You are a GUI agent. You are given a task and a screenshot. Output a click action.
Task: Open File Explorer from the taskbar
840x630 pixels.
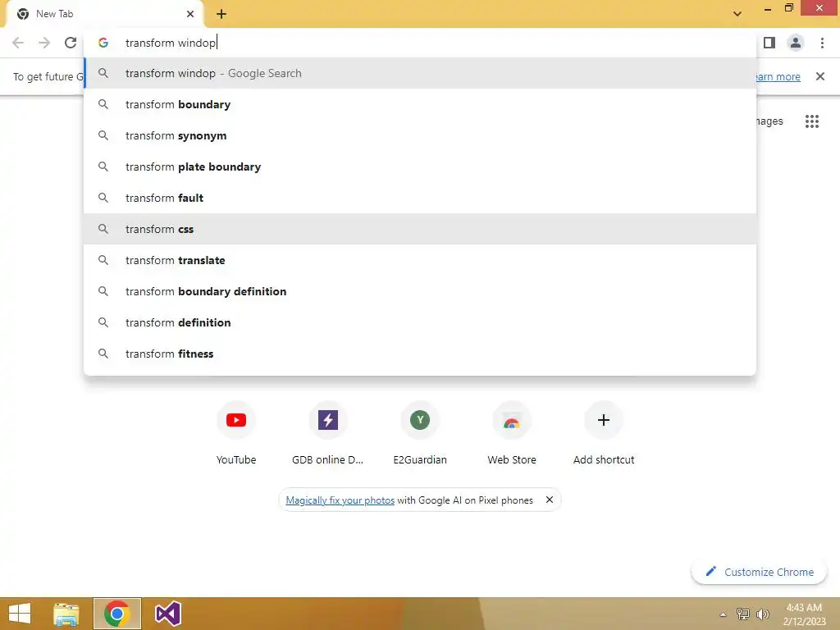point(66,614)
